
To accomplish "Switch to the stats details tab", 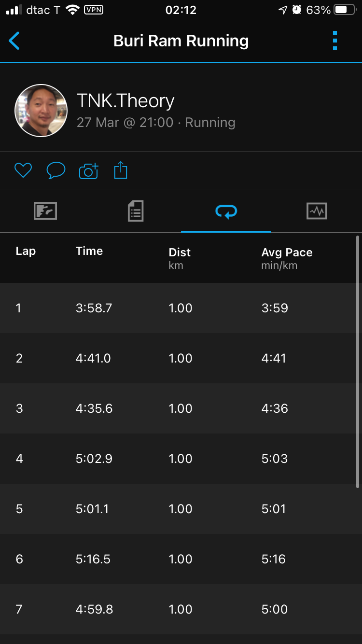I will (136, 211).
